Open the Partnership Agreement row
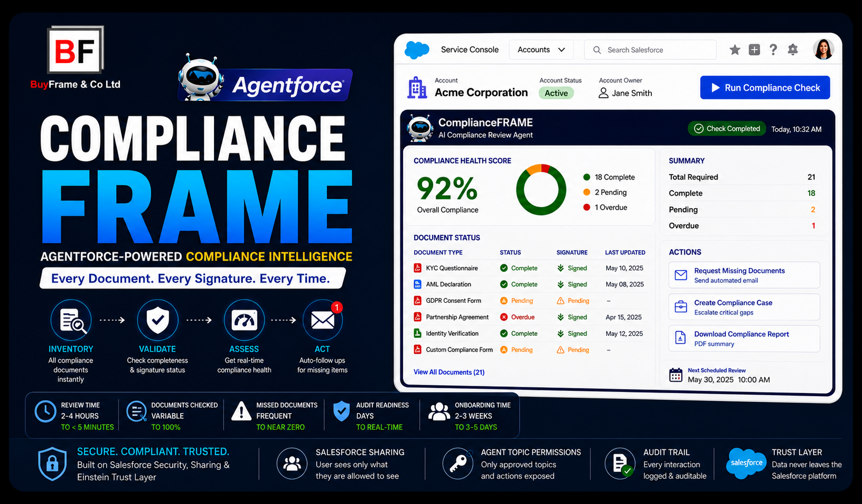Image resolution: width=862 pixels, height=504 pixels. 529,317
